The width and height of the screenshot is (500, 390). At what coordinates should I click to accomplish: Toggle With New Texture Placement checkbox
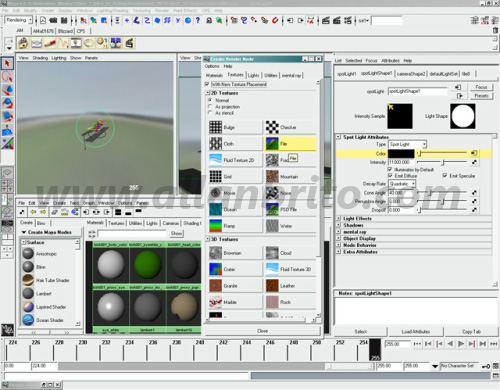pos(207,84)
